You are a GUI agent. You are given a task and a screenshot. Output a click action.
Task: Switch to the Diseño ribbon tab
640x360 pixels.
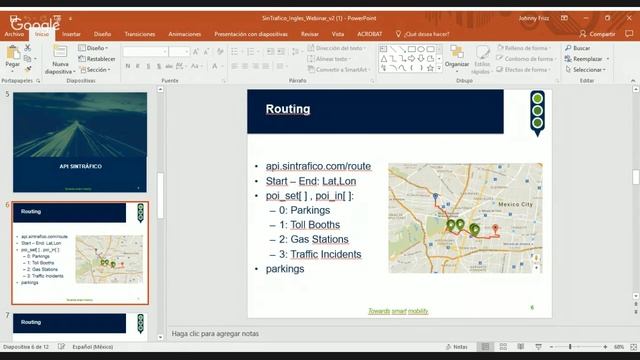pos(102,34)
